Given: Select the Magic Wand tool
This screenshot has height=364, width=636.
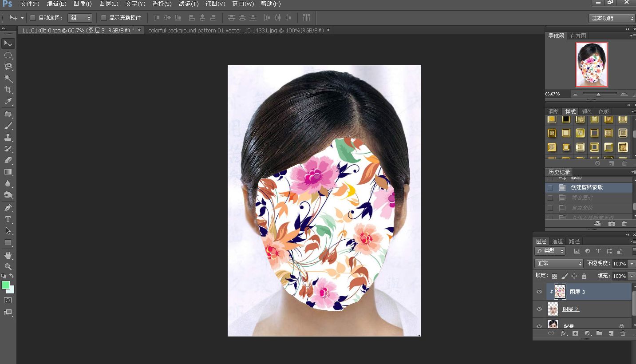Looking at the screenshot, I should tap(8, 78).
